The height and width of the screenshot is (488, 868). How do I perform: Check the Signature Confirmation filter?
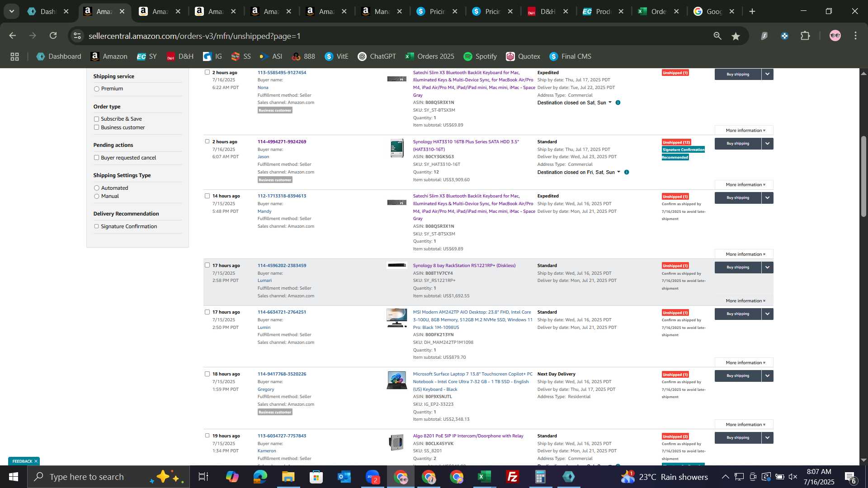point(96,226)
